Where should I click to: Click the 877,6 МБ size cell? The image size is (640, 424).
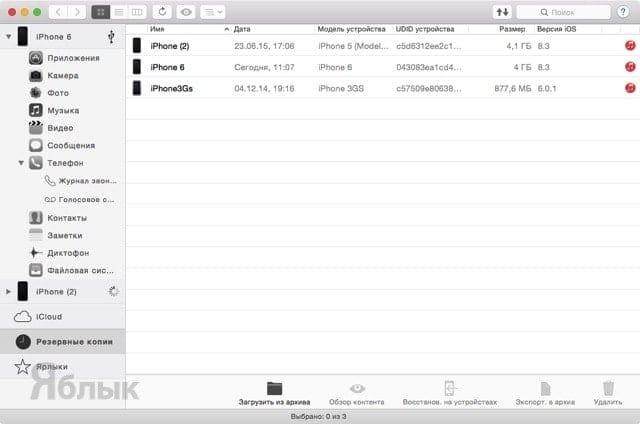(513, 89)
